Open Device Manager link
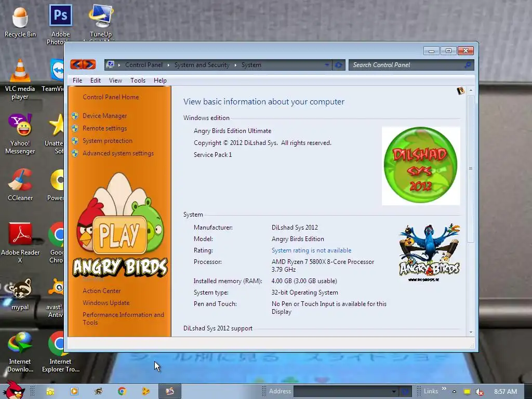532x399 pixels. (104, 116)
